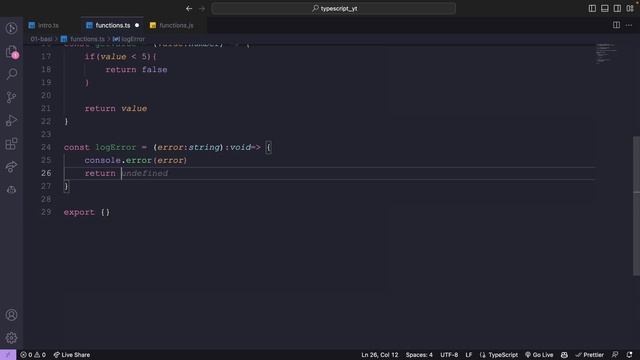Switch to the functions.js tab
The width and height of the screenshot is (640, 360).
[176, 25]
